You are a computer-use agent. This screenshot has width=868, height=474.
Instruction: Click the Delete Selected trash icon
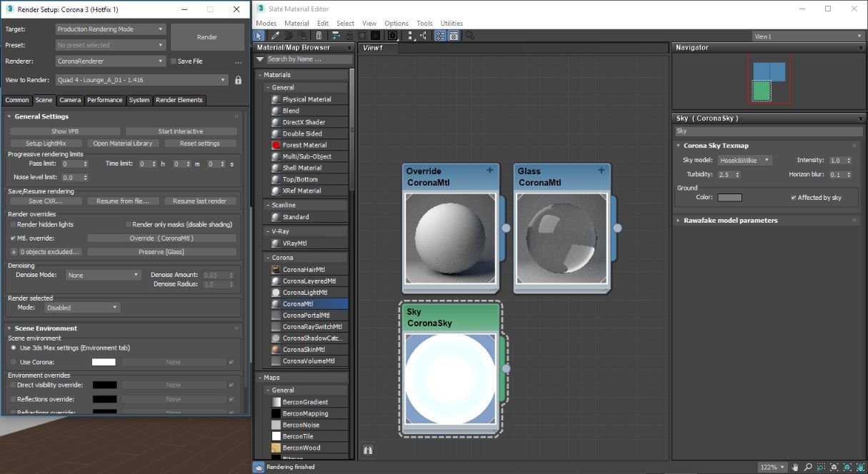319,36
